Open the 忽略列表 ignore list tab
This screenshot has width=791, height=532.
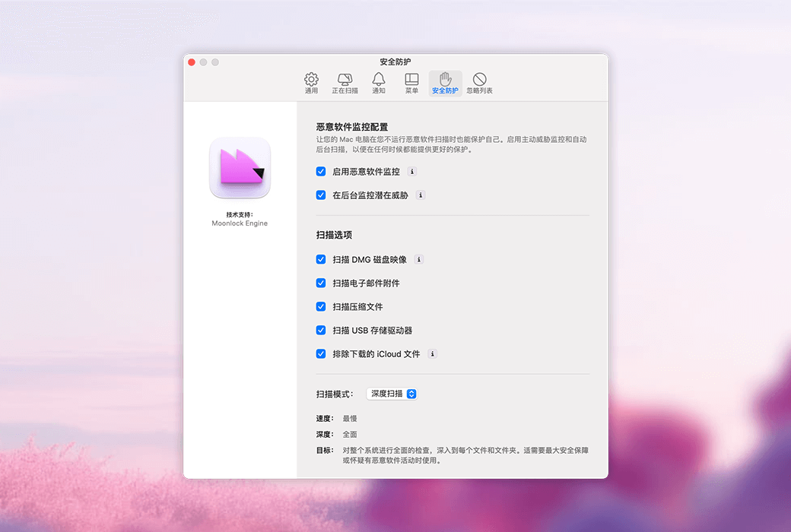tap(479, 83)
